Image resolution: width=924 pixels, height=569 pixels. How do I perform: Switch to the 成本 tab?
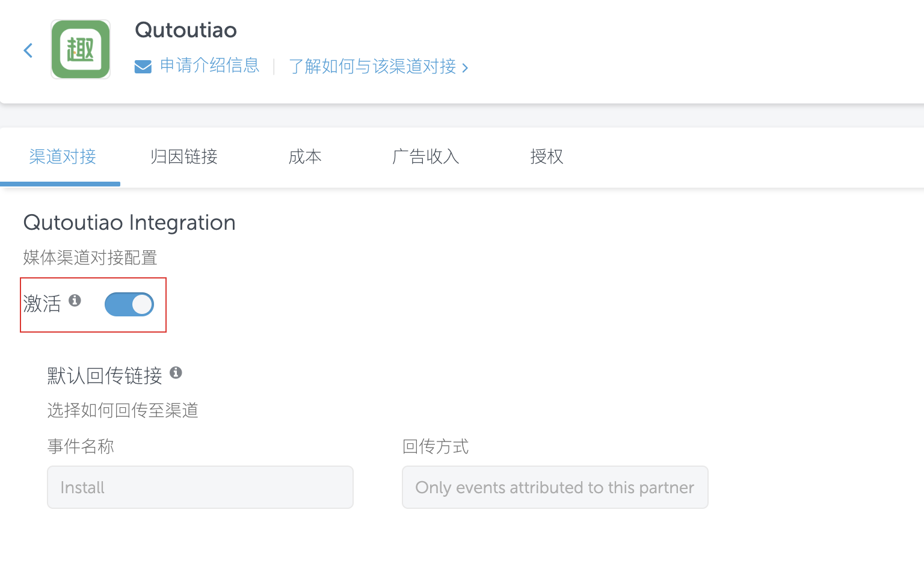(305, 157)
